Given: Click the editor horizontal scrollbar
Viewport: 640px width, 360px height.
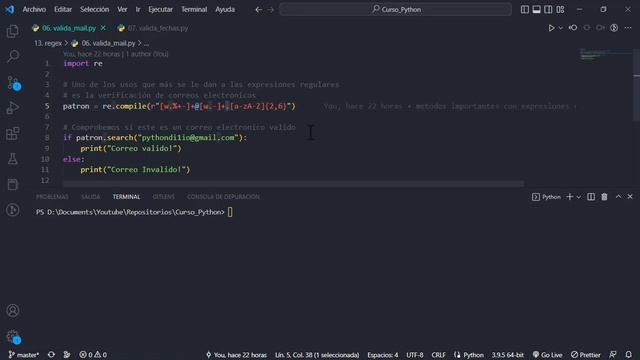Looking at the screenshot, I should coord(293,184).
